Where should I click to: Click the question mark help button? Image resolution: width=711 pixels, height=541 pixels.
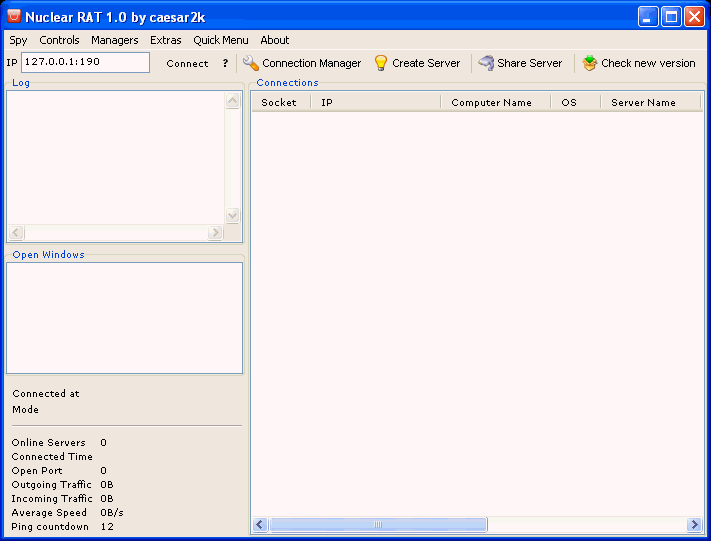[x=225, y=63]
